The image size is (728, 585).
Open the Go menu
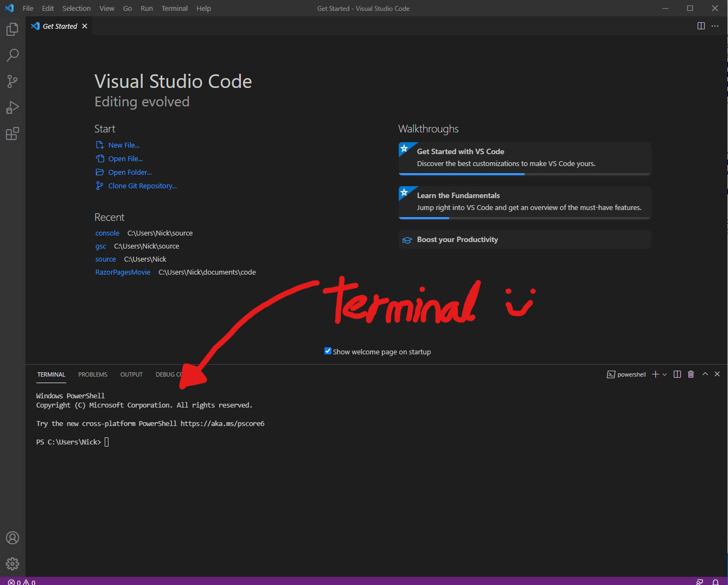pos(127,8)
